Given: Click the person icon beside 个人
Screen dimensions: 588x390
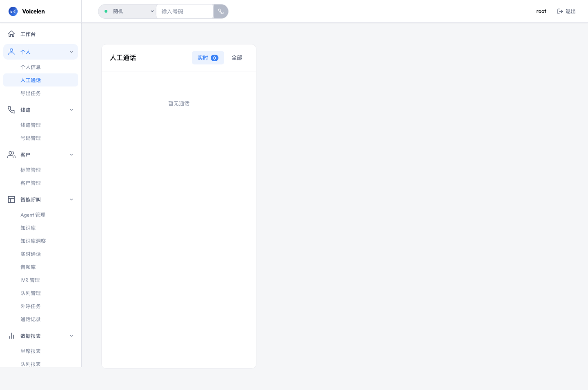Looking at the screenshot, I should [11, 52].
